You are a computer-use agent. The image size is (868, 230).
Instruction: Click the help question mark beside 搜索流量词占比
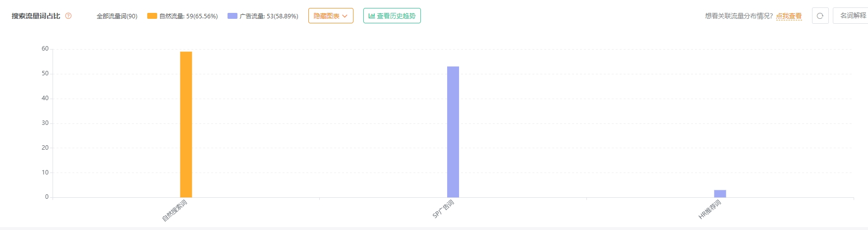pyautogui.click(x=68, y=16)
